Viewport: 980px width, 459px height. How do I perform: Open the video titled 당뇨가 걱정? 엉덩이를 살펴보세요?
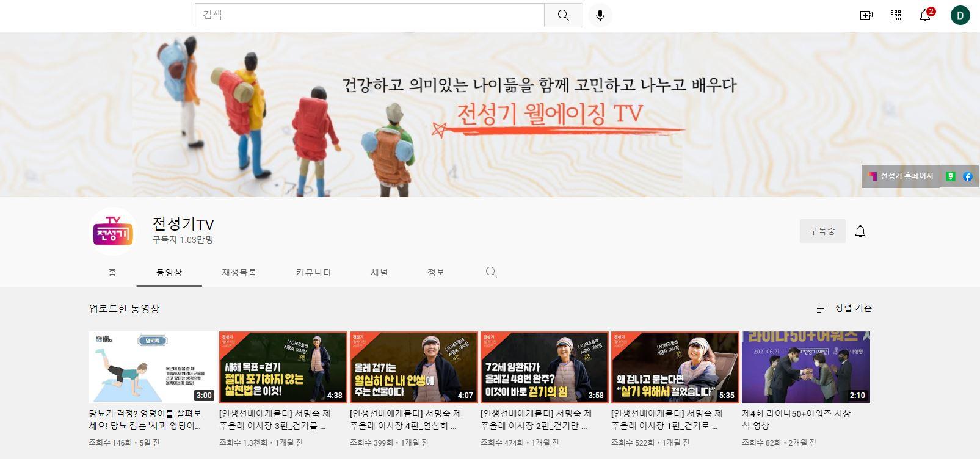(x=145, y=419)
